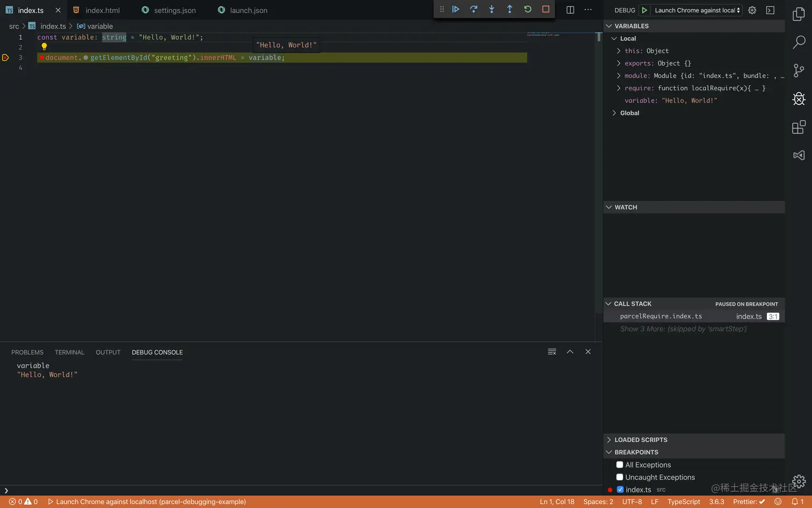This screenshot has height=508, width=812.
Task: Remove the red breakpoint on line 3
Action: (x=41, y=58)
